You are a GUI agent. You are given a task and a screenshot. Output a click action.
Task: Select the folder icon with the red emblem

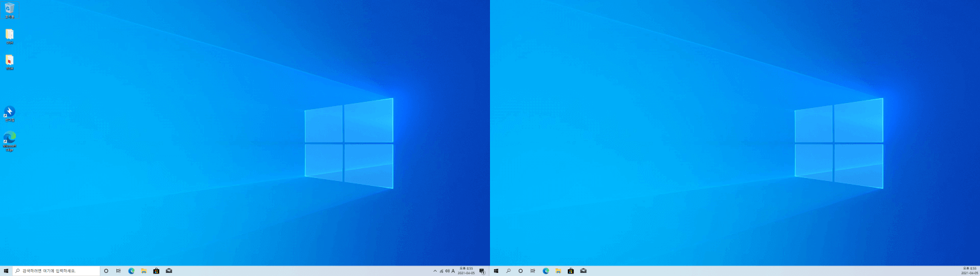[x=9, y=62]
